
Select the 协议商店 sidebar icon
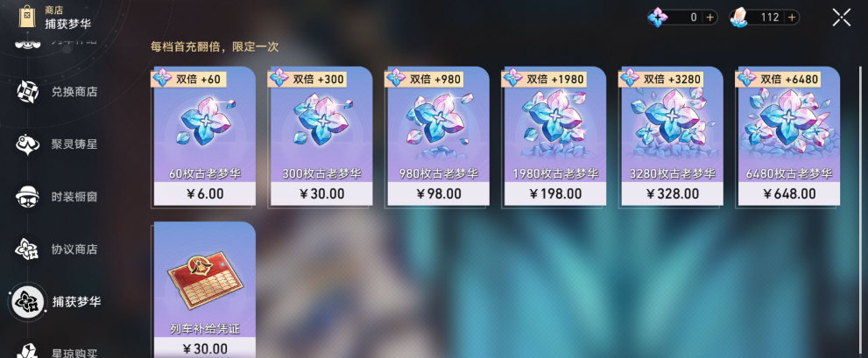coord(26,249)
